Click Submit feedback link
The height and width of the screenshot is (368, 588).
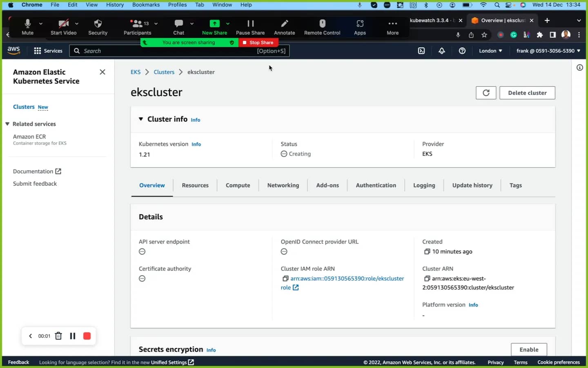tap(35, 184)
